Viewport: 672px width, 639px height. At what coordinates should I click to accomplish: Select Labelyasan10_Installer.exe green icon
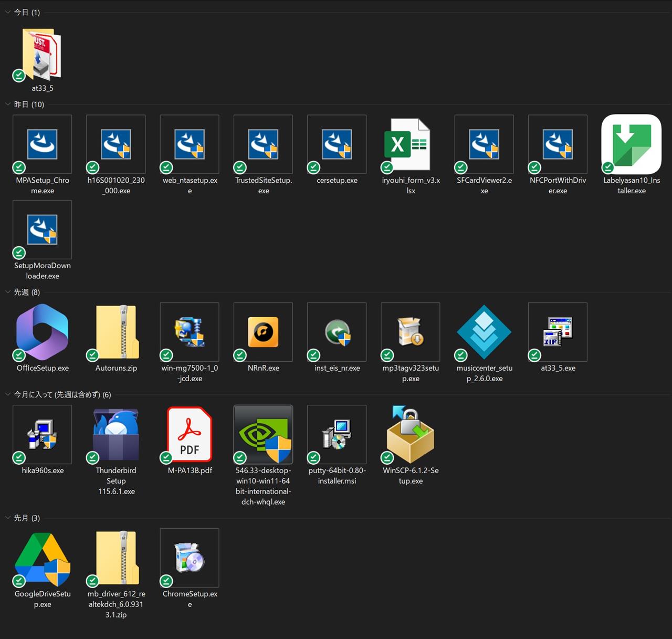(x=631, y=144)
